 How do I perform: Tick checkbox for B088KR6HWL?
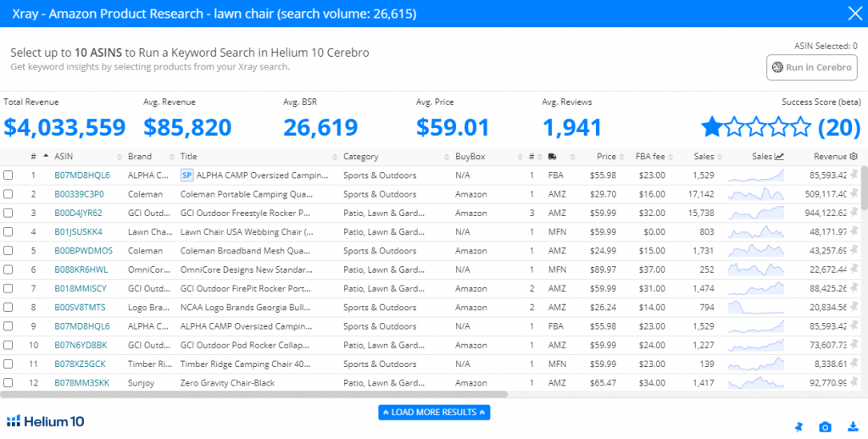(x=8, y=270)
